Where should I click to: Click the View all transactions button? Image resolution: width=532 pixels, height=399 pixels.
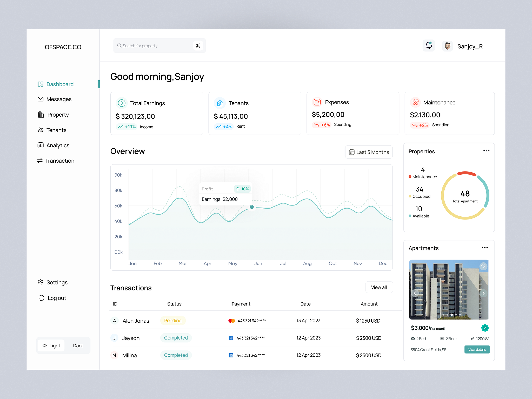coord(379,287)
